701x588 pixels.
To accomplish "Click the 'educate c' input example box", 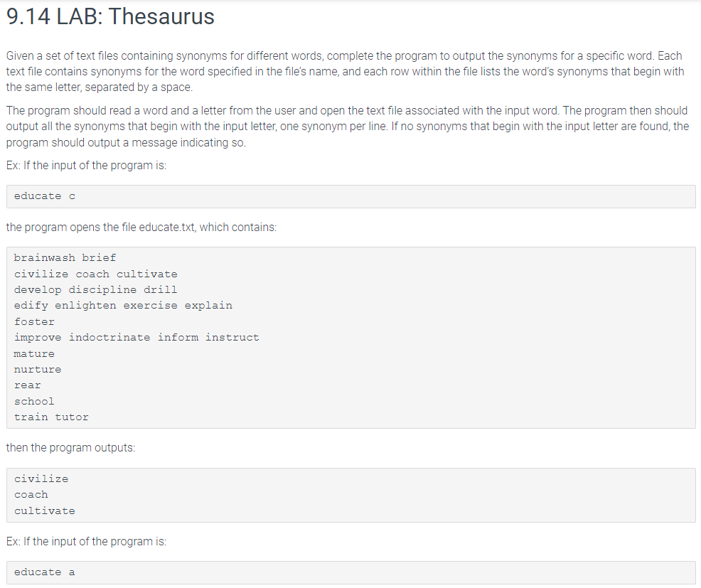I will (351, 196).
